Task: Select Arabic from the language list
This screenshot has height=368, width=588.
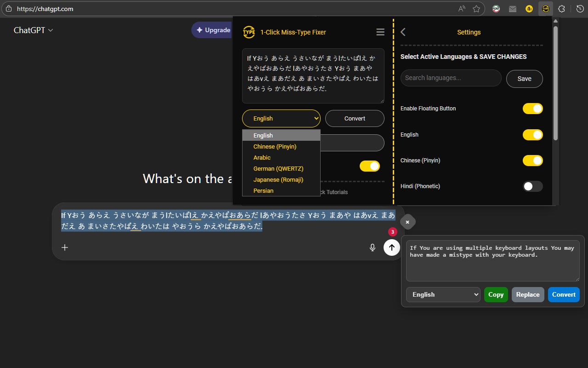Action: (281, 157)
